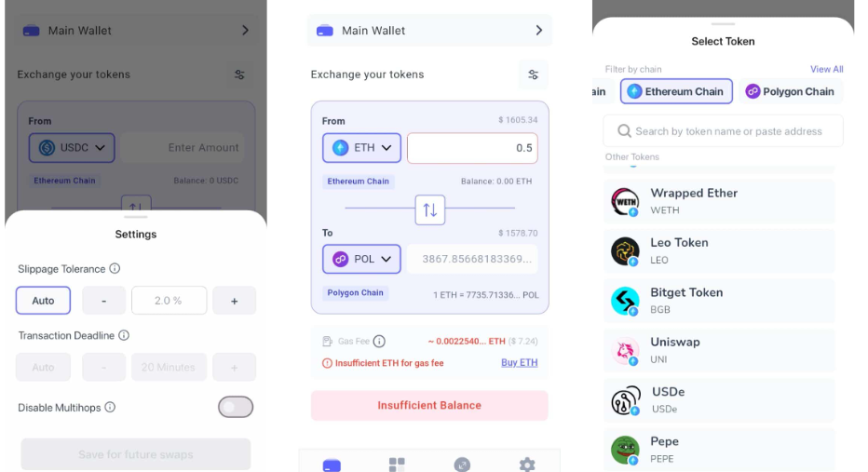The height and width of the screenshot is (472, 868).
Task: Open Slippage Tolerance info tooltip
Action: coord(115,268)
